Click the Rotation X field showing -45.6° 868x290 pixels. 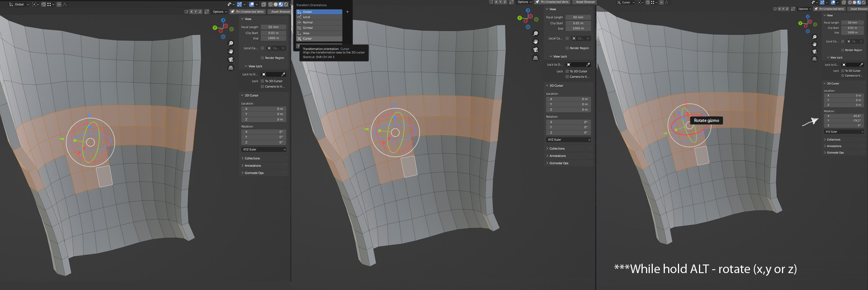pos(844,116)
